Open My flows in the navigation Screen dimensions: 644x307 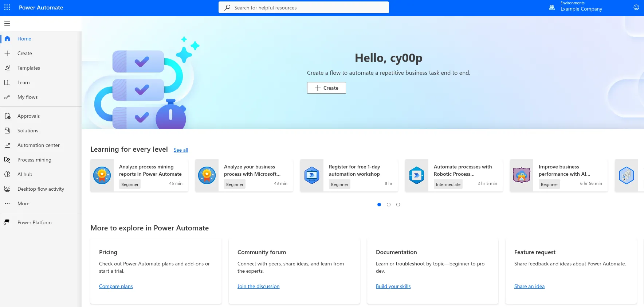click(x=28, y=97)
